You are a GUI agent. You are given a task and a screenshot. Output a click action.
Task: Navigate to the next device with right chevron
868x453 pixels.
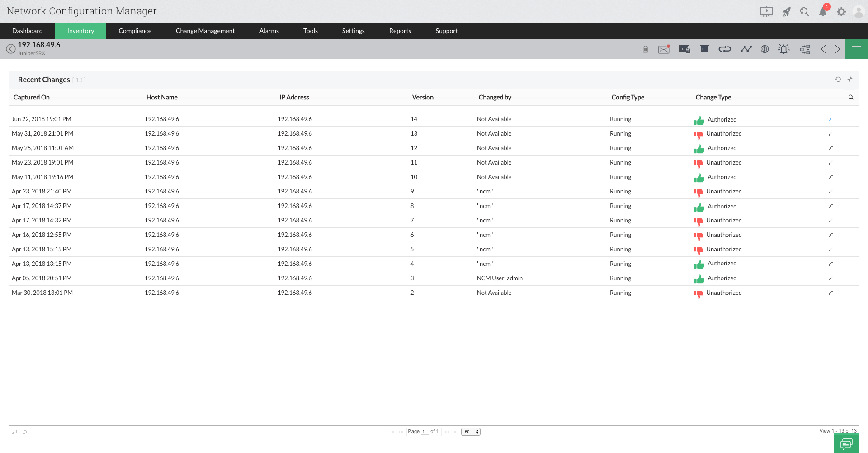pyautogui.click(x=837, y=49)
